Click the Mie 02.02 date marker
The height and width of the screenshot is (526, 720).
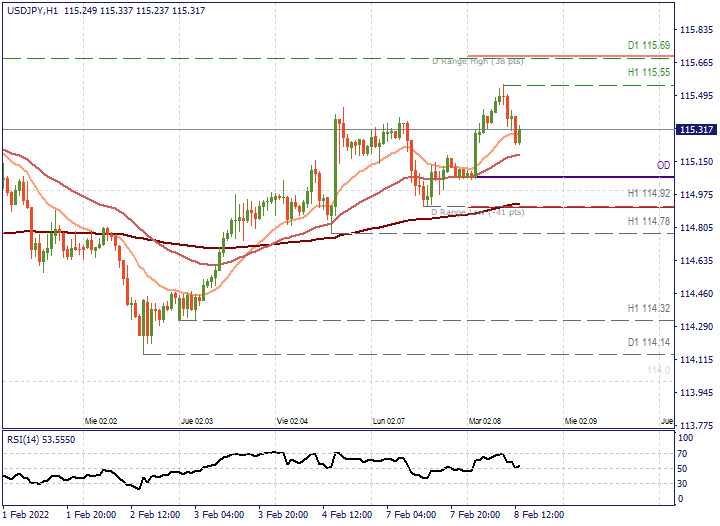coord(101,421)
